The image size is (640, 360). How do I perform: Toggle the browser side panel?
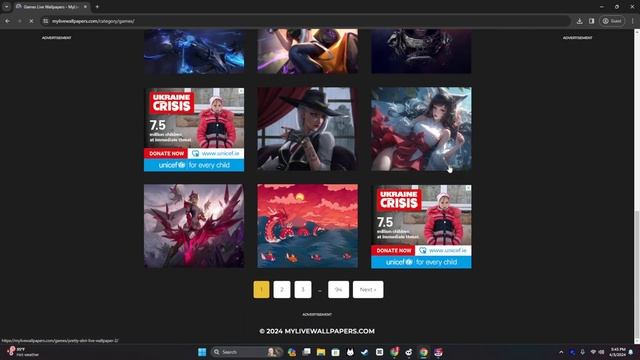[x=591, y=21]
